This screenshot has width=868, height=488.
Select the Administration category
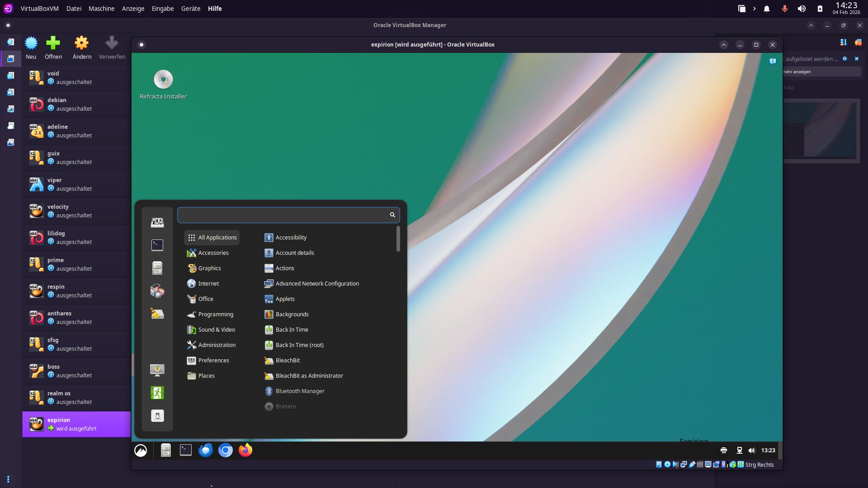[217, 345]
